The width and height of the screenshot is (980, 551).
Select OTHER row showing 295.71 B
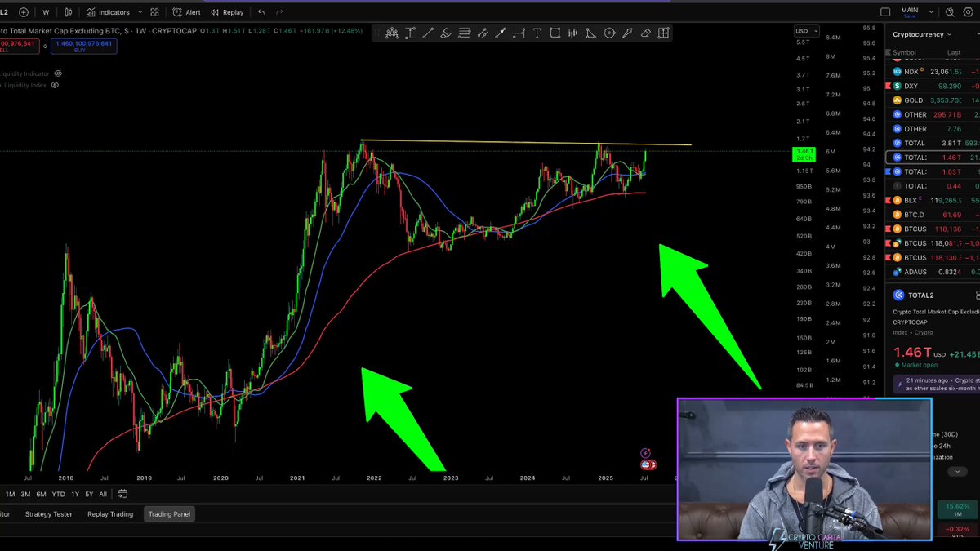pyautogui.click(x=933, y=114)
